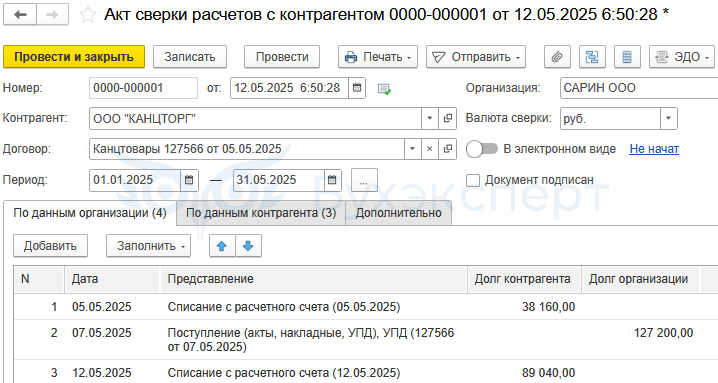The image size is (718, 383).
Task: Open the Валюта сверки dropdown
Action: pos(668,119)
